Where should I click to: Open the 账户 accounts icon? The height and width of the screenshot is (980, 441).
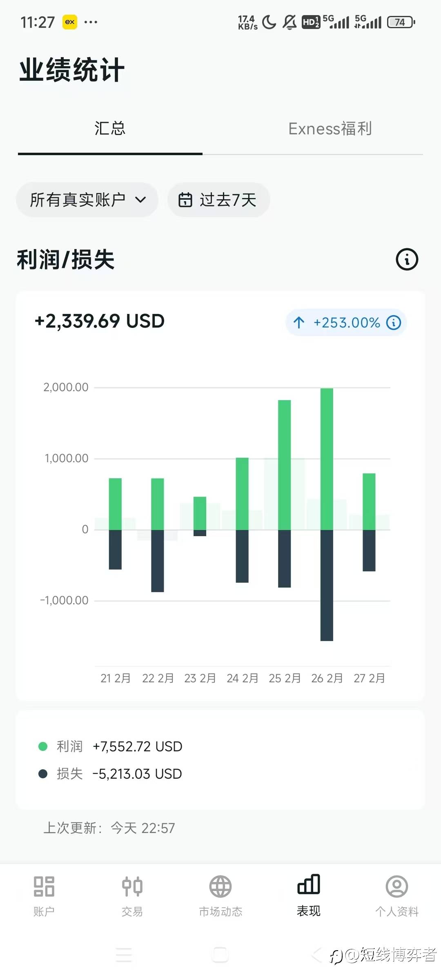point(44,887)
